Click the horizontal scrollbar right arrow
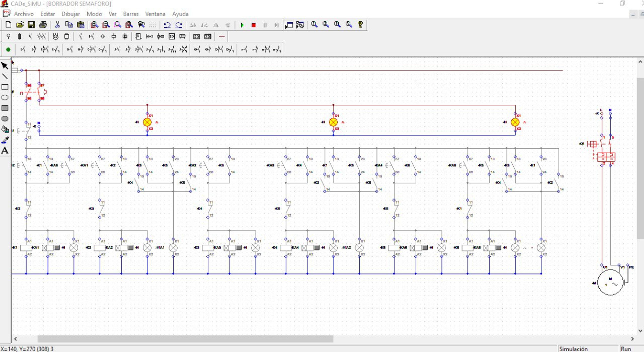 632,339
